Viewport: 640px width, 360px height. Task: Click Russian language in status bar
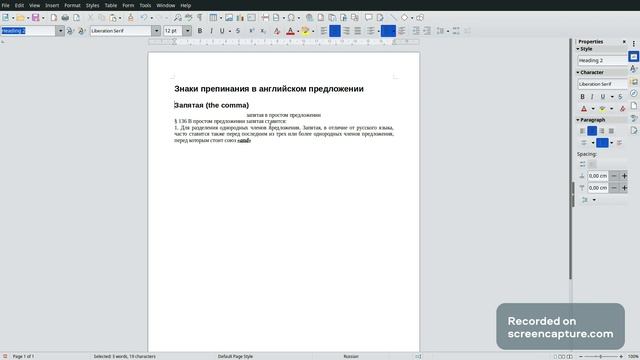[351, 356]
